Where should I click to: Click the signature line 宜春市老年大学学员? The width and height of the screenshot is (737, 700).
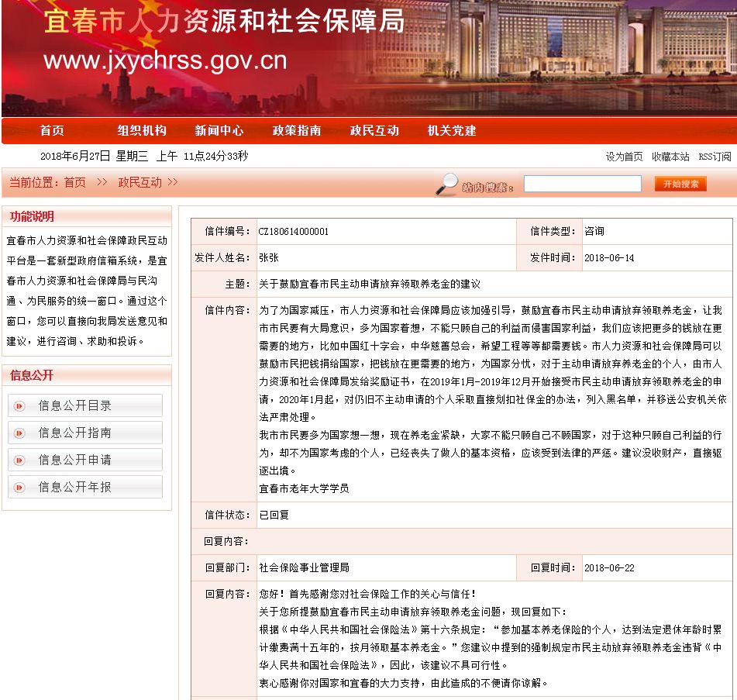pyautogui.click(x=304, y=488)
